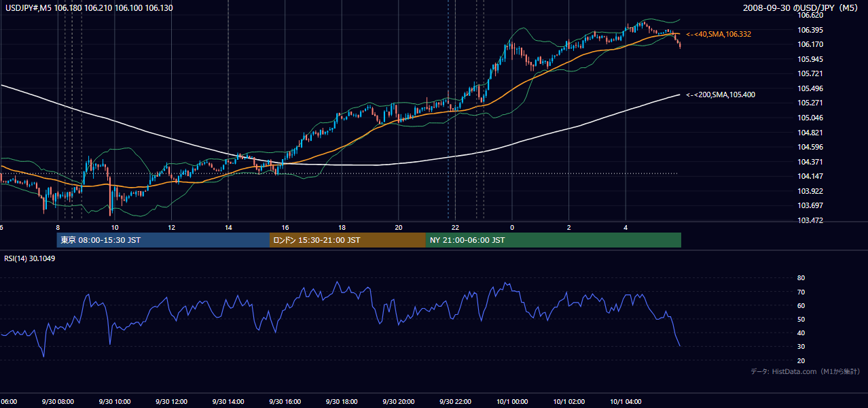Click the hour marker 14 under the price chart
This screenshot has width=868, height=408.
(x=228, y=228)
